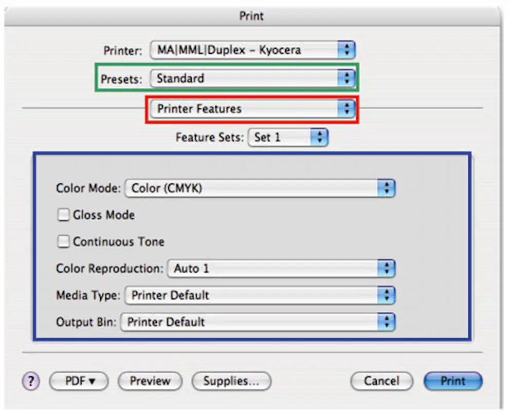Cancel the print dialog
This screenshot has height=420, width=514.
[381, 381]
